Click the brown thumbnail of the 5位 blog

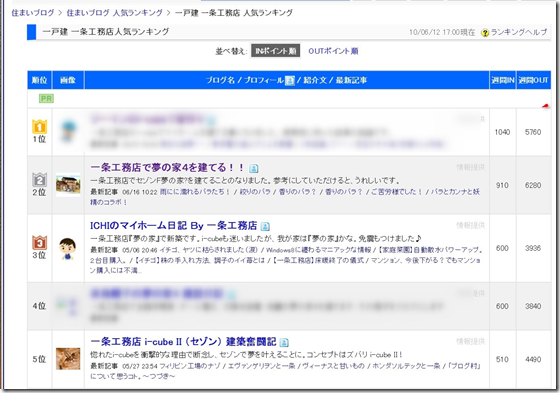point(68,359)
